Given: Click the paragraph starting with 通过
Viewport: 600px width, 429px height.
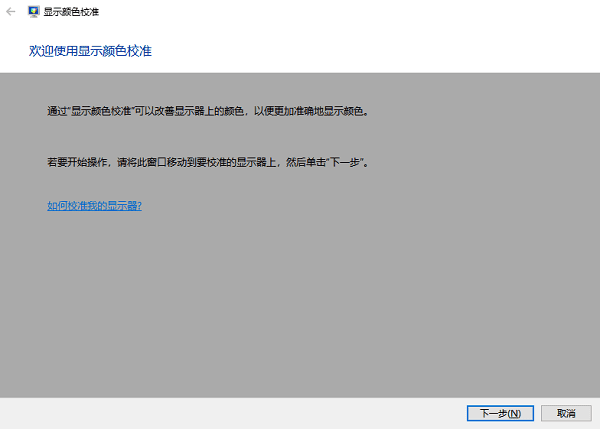Looking at the screenshot, I should click(x=208, y=111).
